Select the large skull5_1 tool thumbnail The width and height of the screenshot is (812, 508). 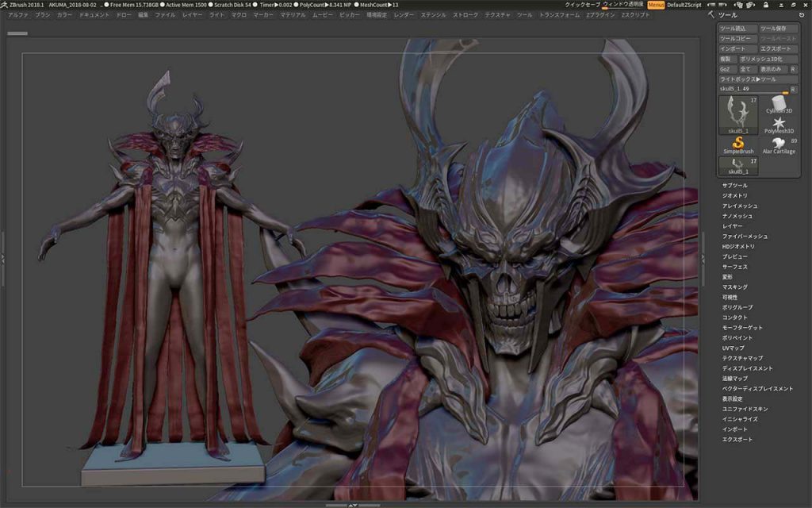[738, 114]
